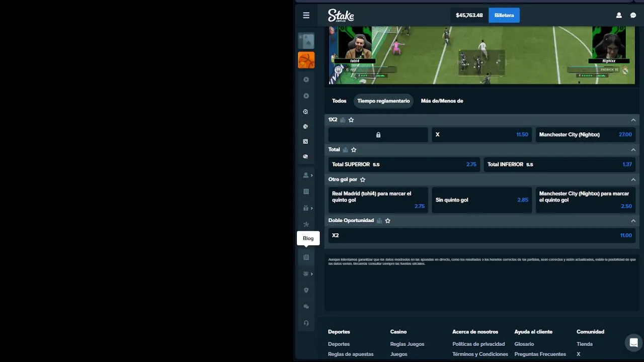Select Tiempo reglamentario tab
644x362 pixels.
pos(383,101)
